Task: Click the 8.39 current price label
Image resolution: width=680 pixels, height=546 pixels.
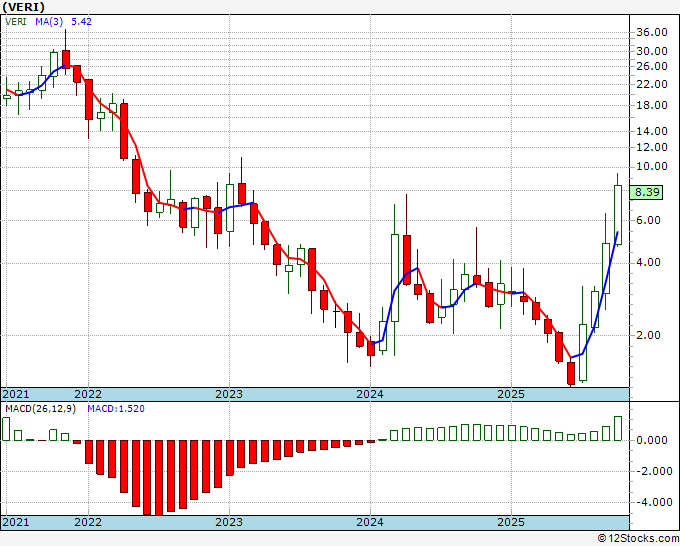Action: (x=646, y=192)
